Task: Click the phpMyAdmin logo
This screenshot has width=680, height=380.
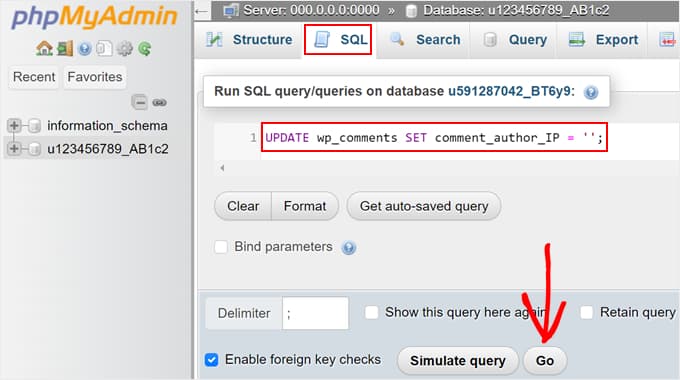Action: pyautogui.click(x=95, y=16)
